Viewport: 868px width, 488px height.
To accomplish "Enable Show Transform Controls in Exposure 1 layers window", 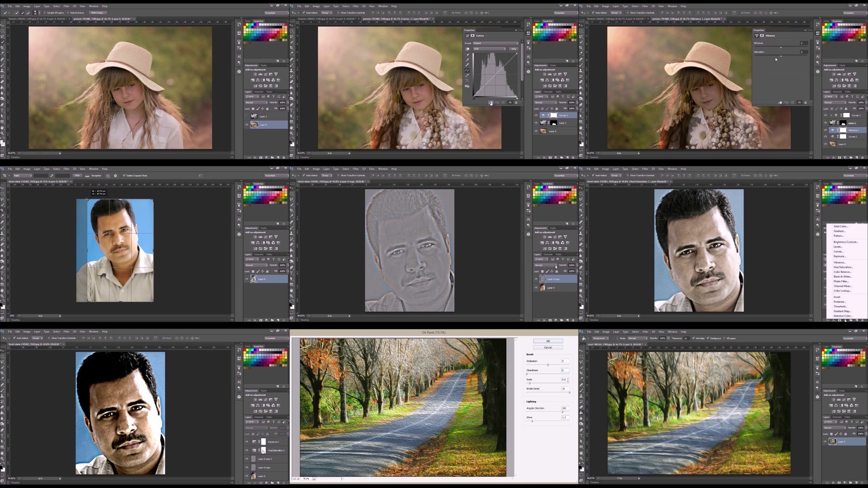I will (49, 338).
